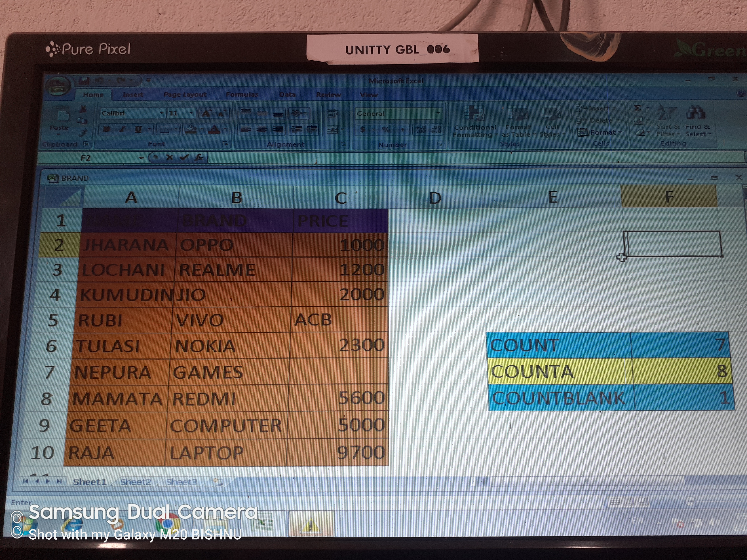Open the Sheet2 worksheet tab
747x560 pixels.
click(135, 482)
